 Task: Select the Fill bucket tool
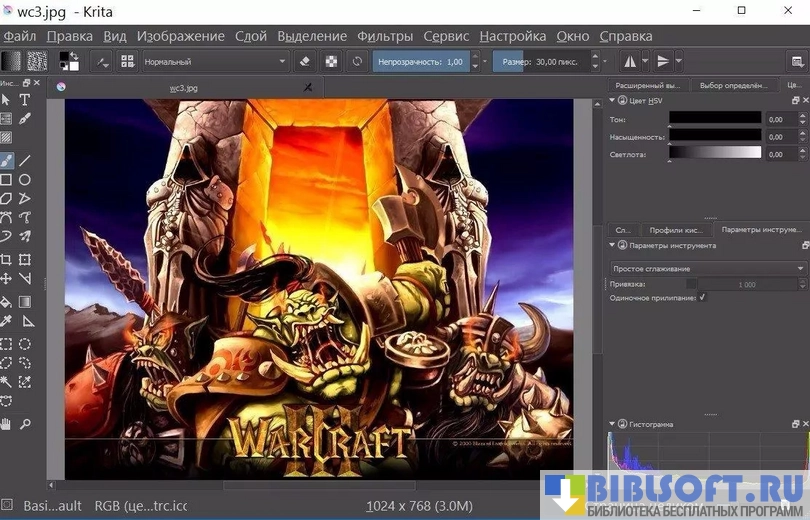[x=7, y=300]
